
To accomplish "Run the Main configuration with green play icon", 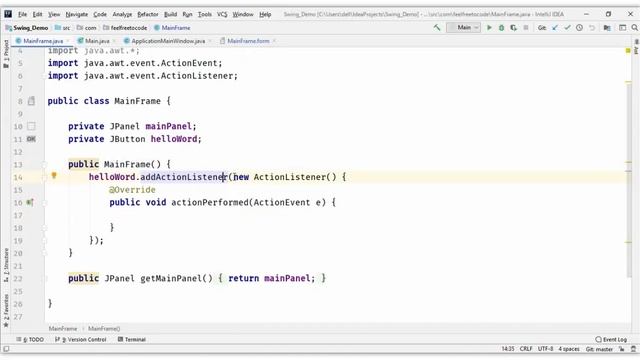I will (489, 28).
